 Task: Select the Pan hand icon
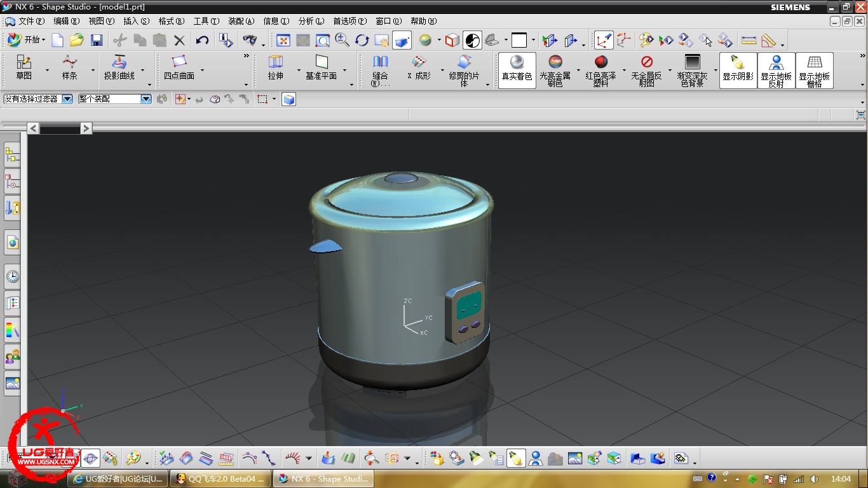point(381,41)
